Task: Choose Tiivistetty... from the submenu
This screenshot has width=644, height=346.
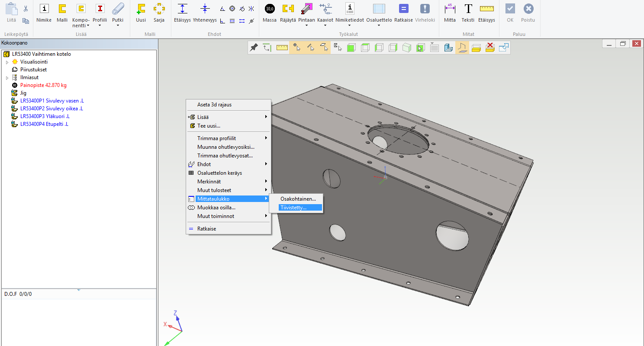Action: click(293, 208)
